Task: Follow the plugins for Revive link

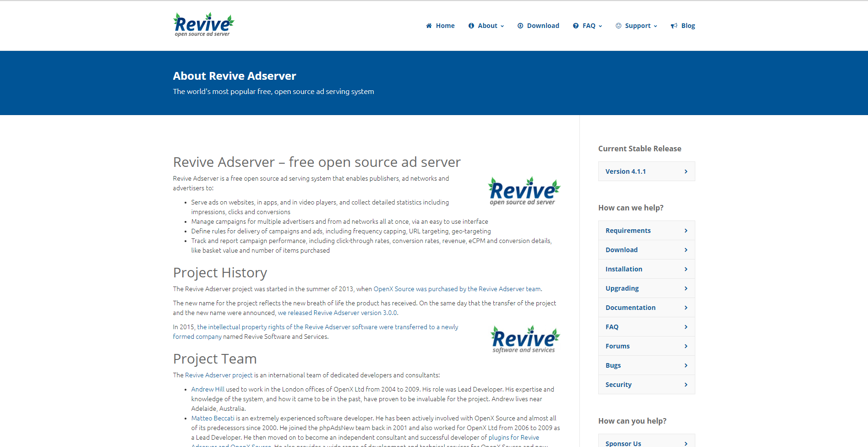Action: coord(513,437)
